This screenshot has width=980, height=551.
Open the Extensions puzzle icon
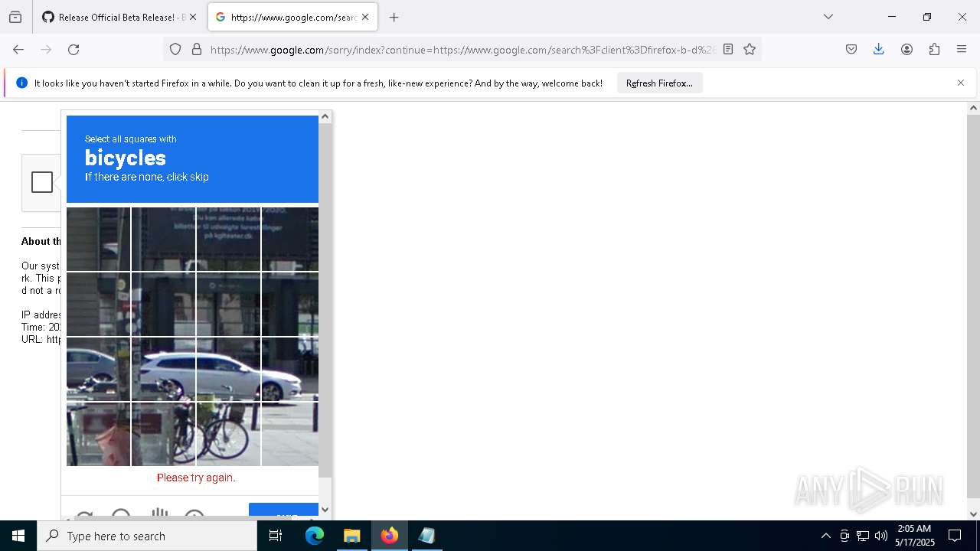click(x=934, y=50)
